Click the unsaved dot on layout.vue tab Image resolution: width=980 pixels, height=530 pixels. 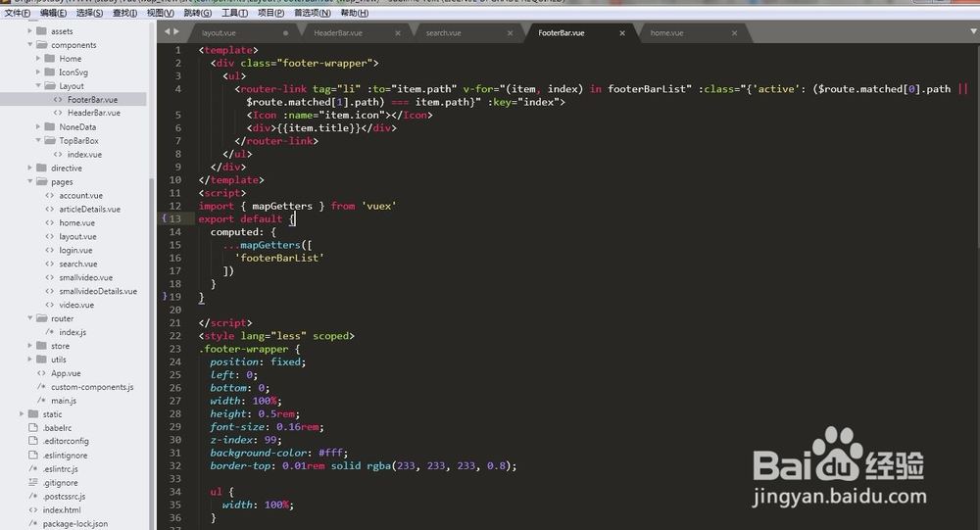tap(285, 33)
